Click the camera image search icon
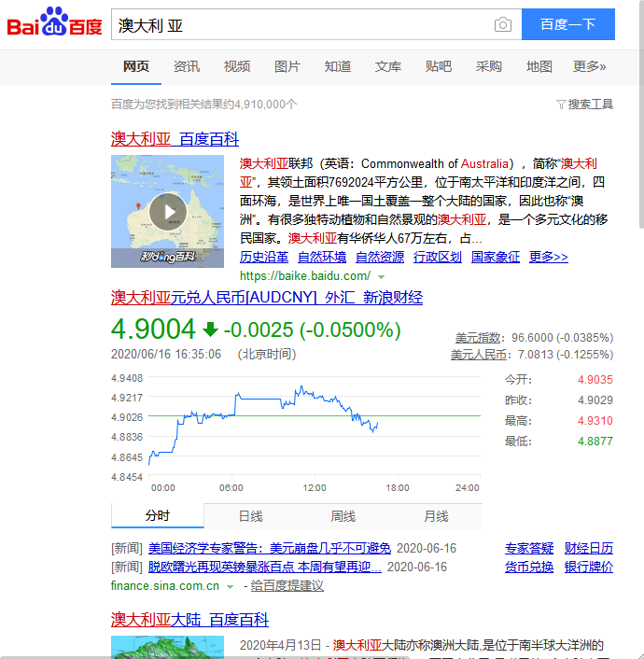Screen dimensions: 644x659 click(x=503, y=25)
